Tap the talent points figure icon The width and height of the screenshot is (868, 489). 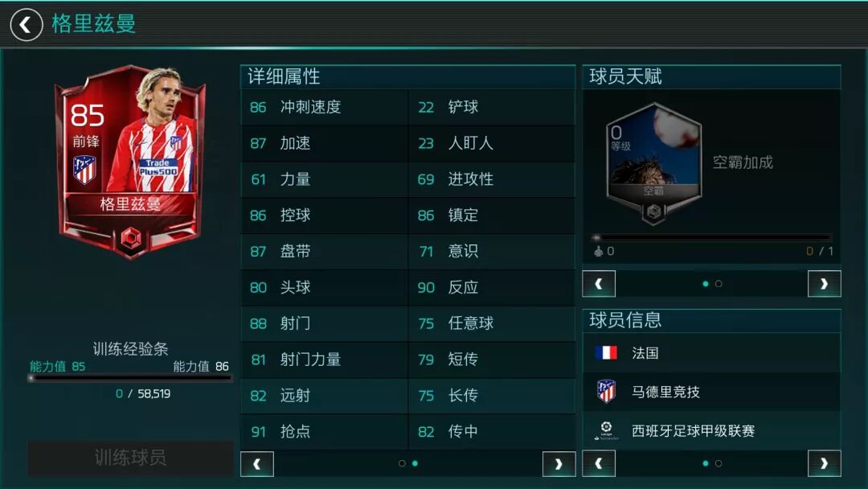point(599,251)
